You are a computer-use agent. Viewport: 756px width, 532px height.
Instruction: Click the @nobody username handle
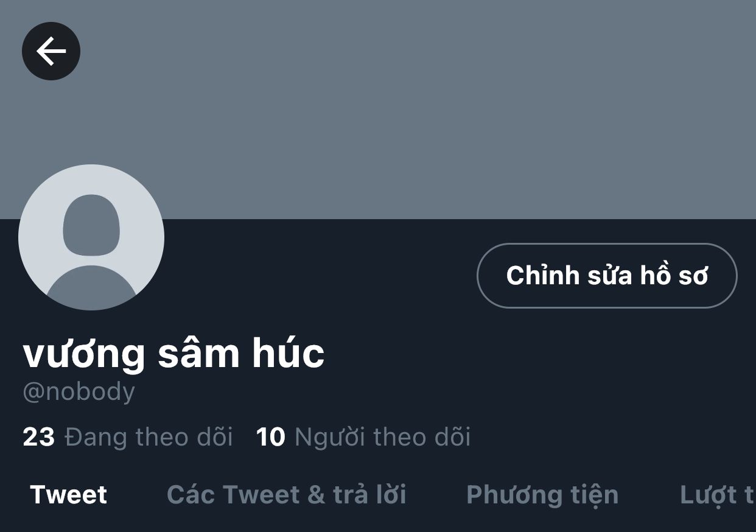(79, 392)
